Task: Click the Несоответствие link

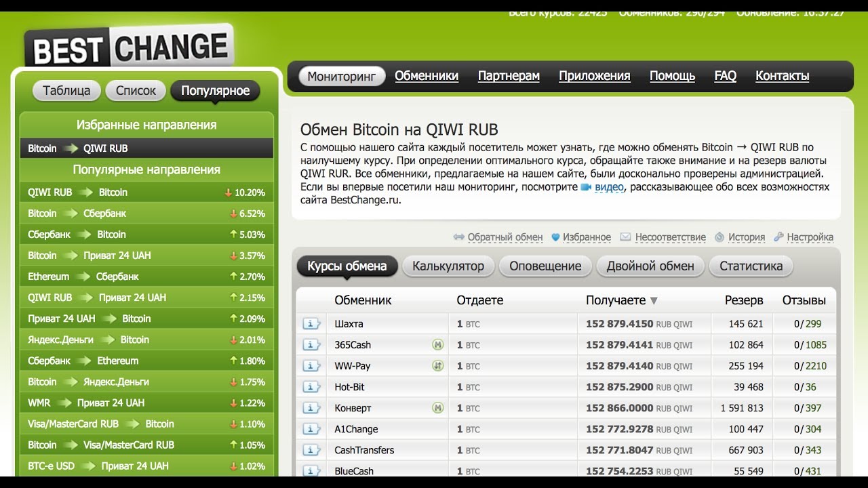Action: tap(670, 237)
